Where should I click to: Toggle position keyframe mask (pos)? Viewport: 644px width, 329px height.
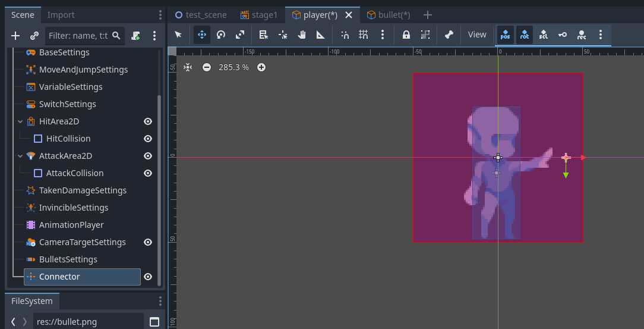click(x=506, y=35)
